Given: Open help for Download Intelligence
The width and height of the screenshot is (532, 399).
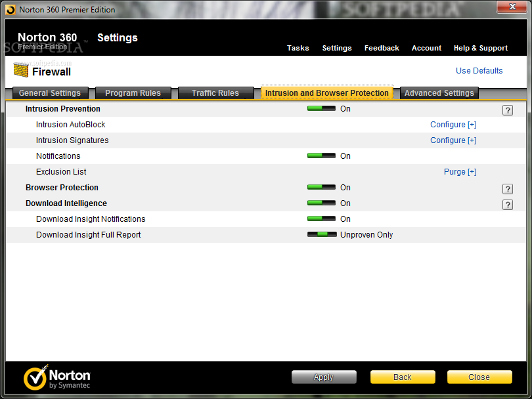Looking at the screenshot, I should (507, 205).
